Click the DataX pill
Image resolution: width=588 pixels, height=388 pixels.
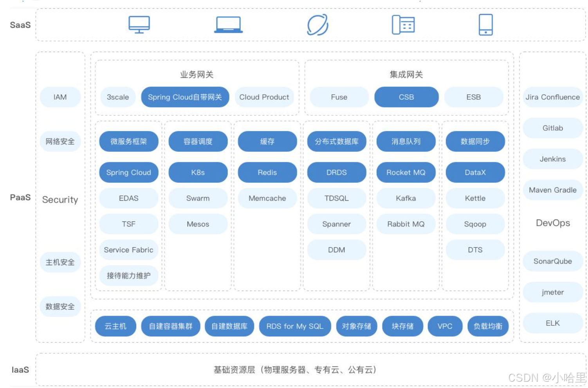(x=475, y=172)
